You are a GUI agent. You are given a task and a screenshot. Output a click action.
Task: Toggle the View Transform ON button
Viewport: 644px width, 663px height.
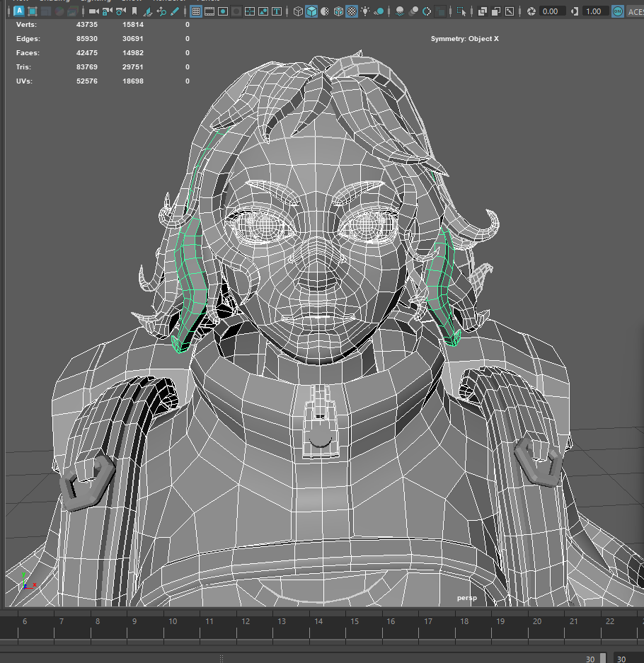coord(618,11)
